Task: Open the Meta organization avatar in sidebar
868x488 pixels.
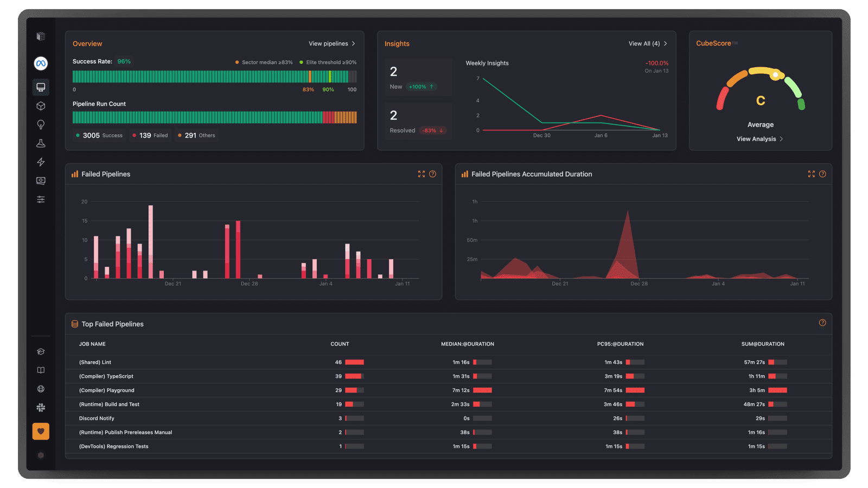Action: [x=41, y=63]
